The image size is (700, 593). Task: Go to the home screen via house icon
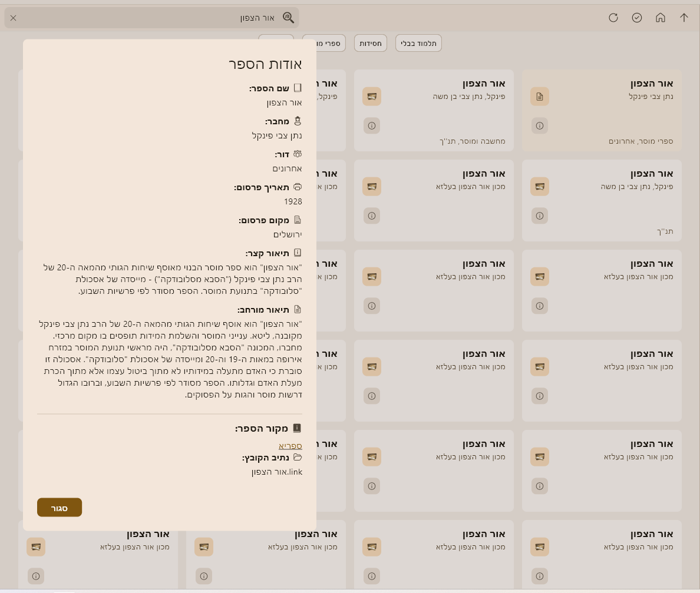click(661, 18)
